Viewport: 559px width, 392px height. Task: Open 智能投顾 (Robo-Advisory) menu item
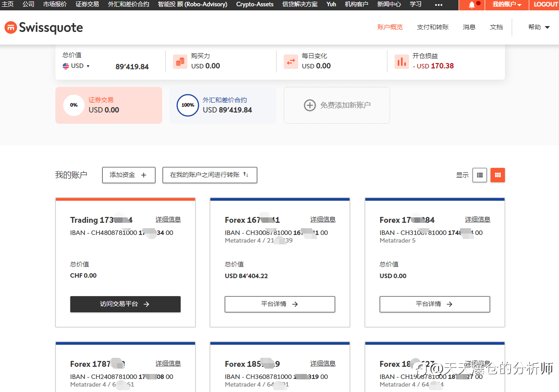coord(193,4)
